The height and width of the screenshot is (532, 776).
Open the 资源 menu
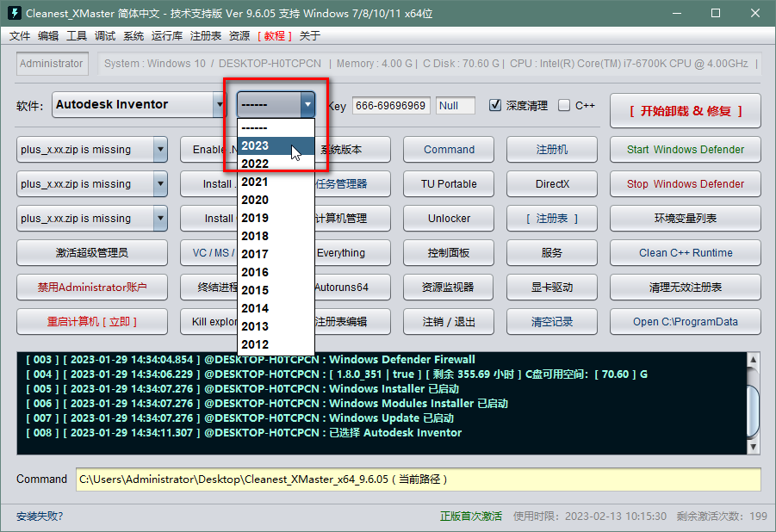point(239,35)
